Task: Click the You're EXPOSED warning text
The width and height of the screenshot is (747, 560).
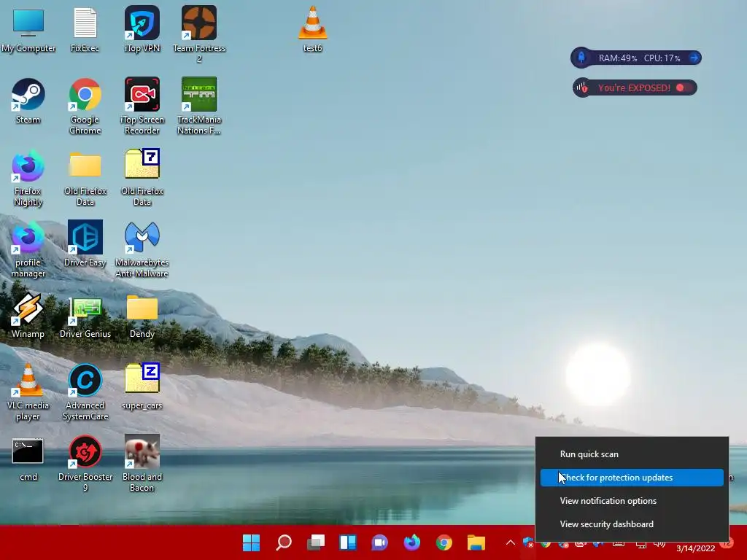Action: click(634, 87)
